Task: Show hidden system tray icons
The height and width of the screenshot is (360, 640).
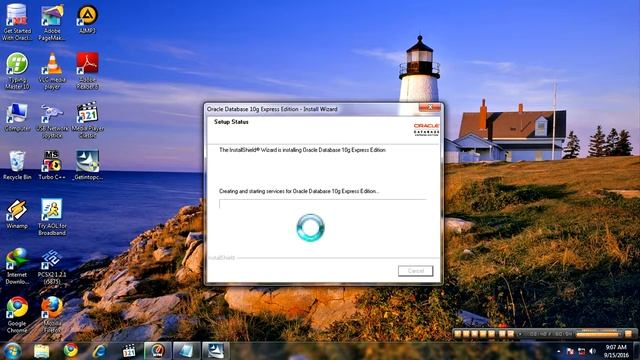Action: [x=558, y=351]
